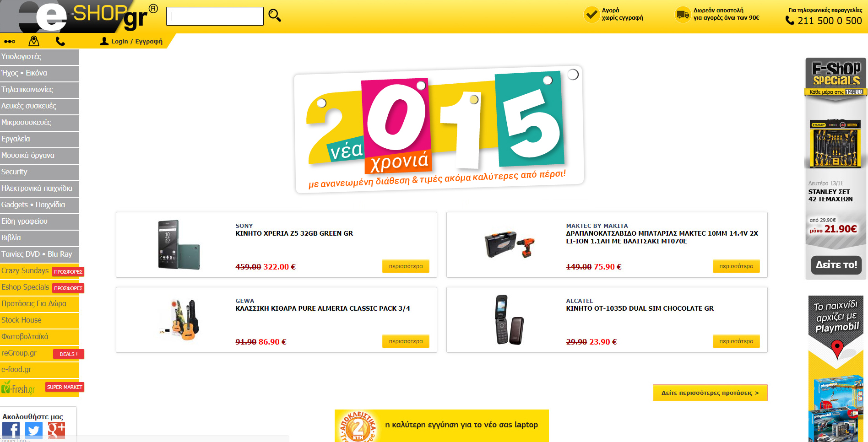
Task: Select the Υπολογιστές category
Action: click(39, 57)
